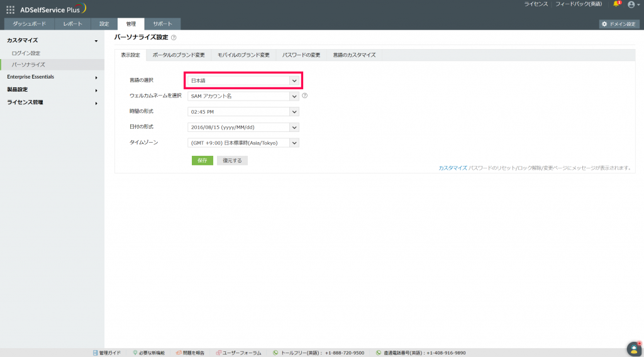Open the 時間の形式 dropdown

[243, 112]
